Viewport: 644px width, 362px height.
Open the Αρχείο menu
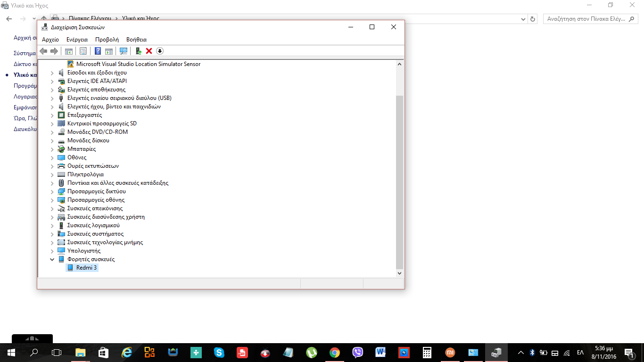(x=50, y=40)
